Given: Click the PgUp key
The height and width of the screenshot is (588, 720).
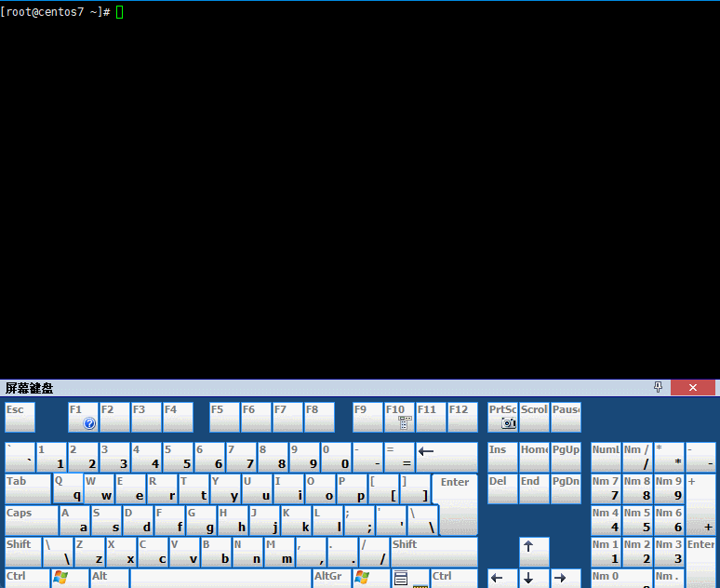Looking at the screenshot, I should [x=567, y=458].
